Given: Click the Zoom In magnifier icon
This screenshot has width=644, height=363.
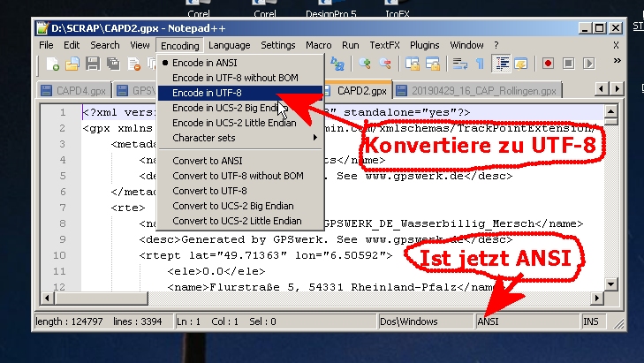Looking at the screenshot, I should tap(365, 64).
